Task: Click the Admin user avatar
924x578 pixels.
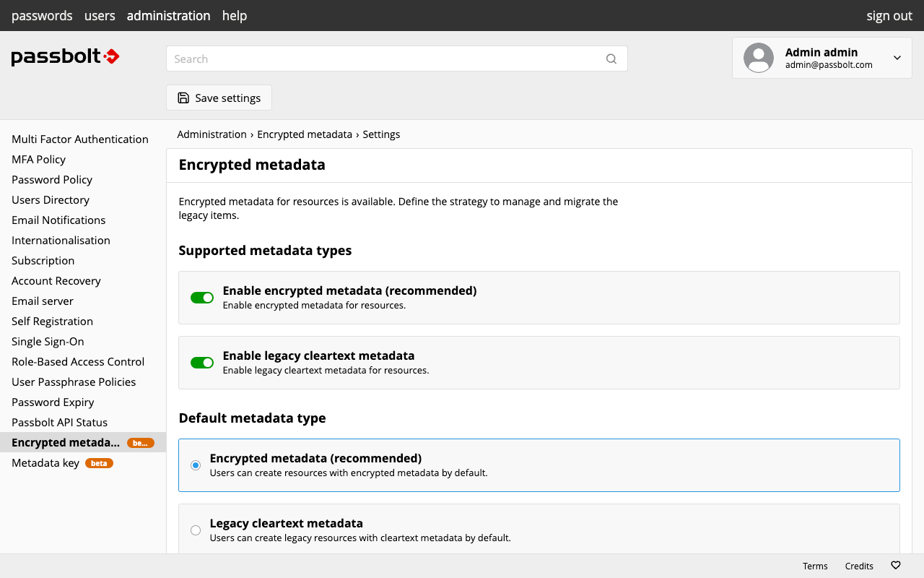Action: pos(759,58)
